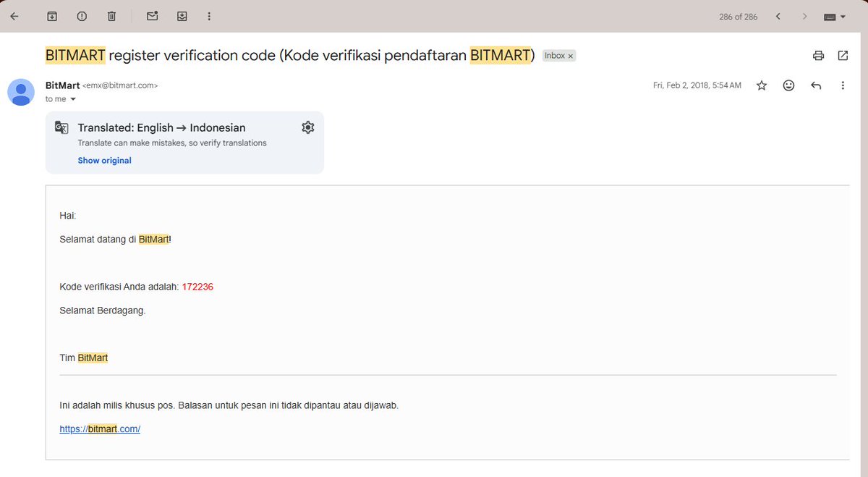Archive this BitMart email
This screenshot has height=477, width=868.
pos(52,16)
